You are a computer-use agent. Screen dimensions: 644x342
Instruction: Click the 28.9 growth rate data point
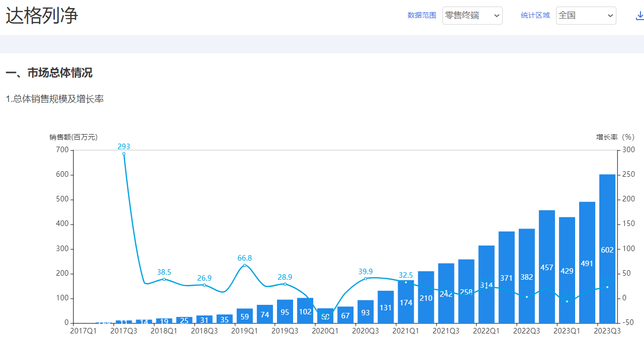pos(285,284)
